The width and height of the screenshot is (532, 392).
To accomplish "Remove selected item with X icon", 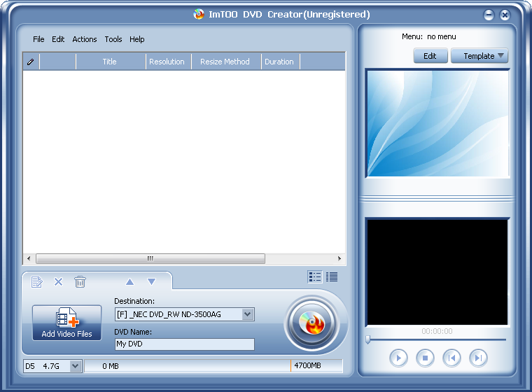I will [58, 281].
